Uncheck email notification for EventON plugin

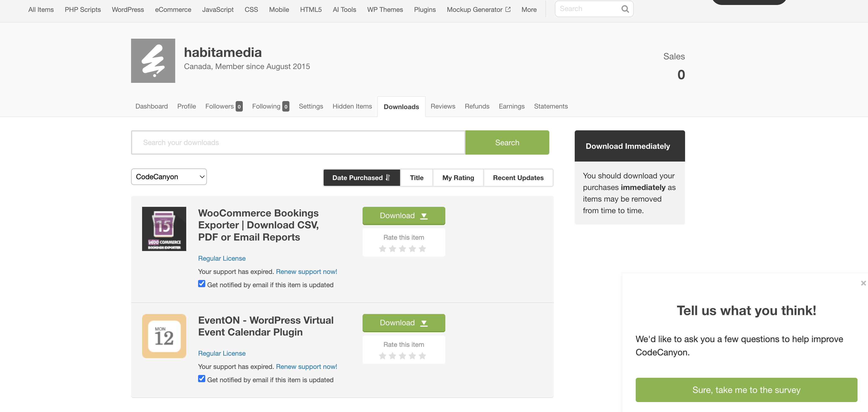coord(201,379)
